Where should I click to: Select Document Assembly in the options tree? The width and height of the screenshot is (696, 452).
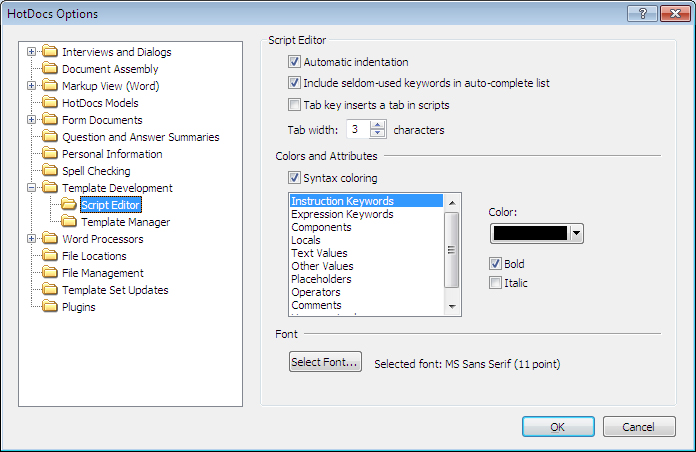click(110, 69)
